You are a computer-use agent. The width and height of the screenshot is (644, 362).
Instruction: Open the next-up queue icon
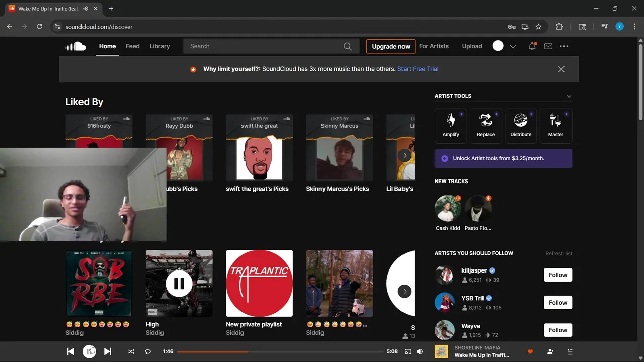click(x=570, y=352)
